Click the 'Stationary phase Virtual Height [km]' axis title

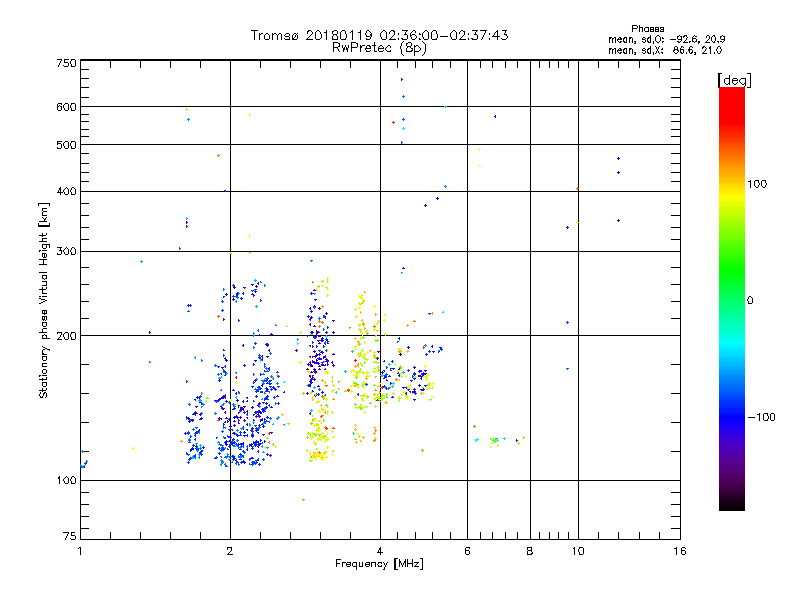44,301
